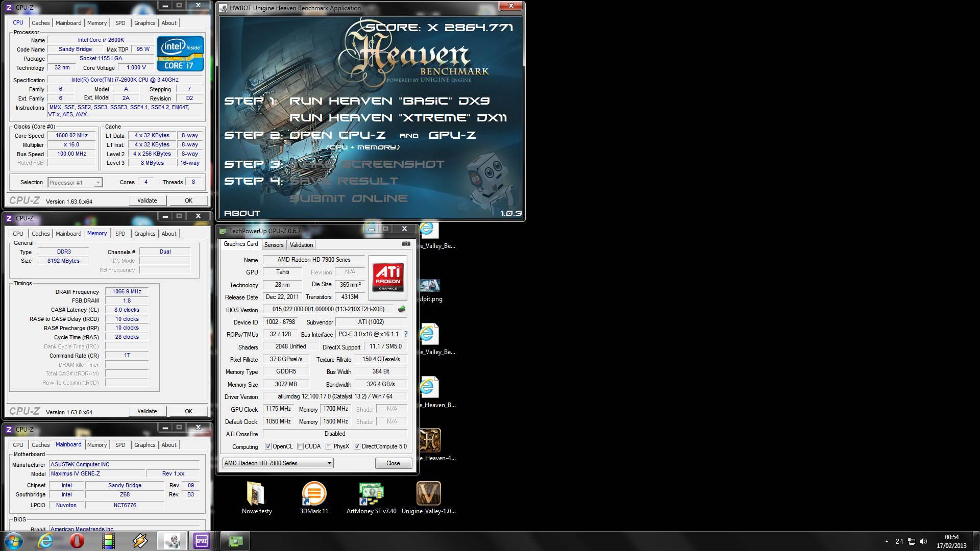Click the Intel Core i7 logo in CPU-Z
Viewport: 980px width, 551px height.
click(180, 54)
